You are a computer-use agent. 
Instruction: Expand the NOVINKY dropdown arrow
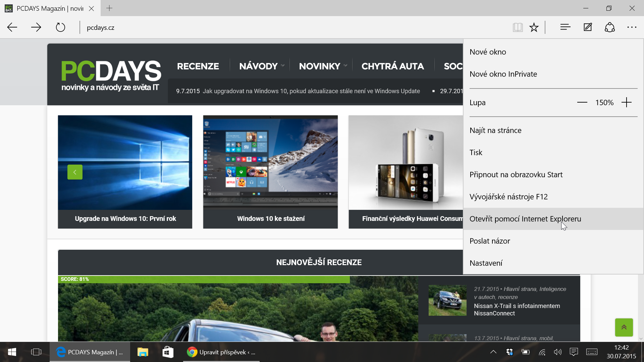pos(345,66)
